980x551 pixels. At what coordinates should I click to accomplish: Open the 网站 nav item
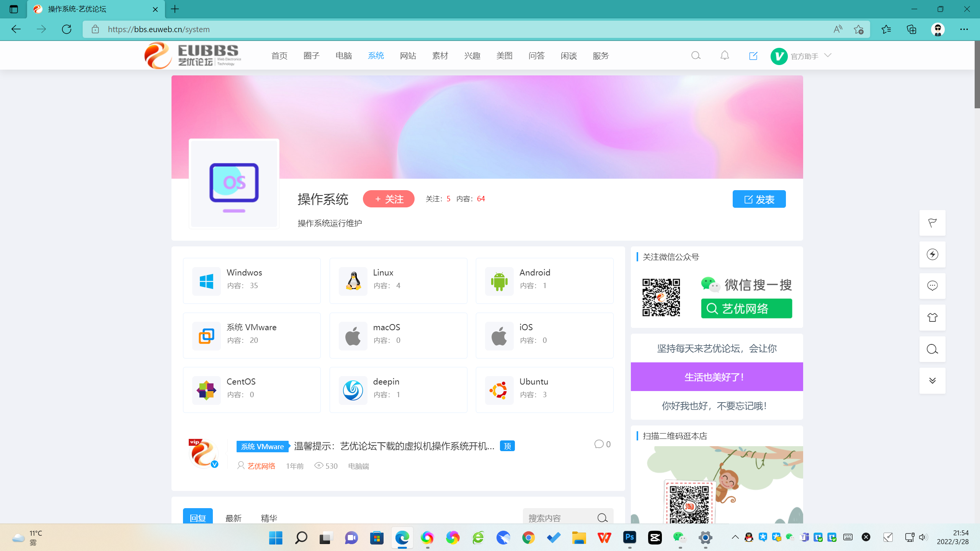(408, 56)
